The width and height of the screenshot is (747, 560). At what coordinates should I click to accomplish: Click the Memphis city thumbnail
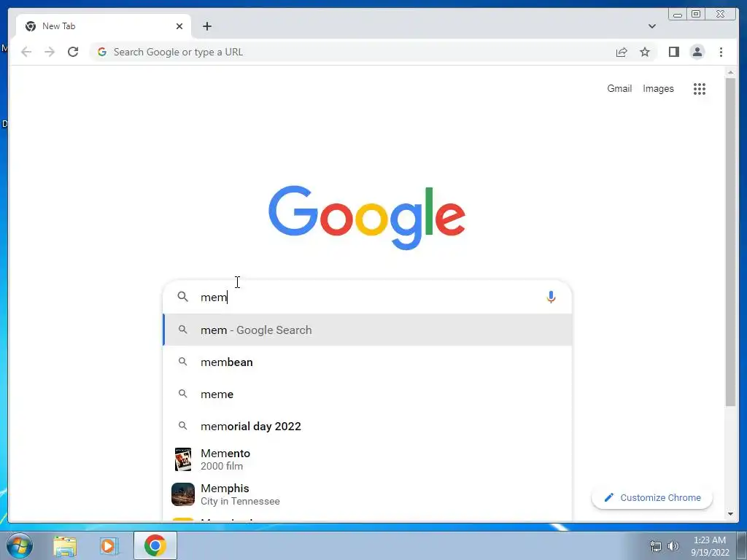183,494
